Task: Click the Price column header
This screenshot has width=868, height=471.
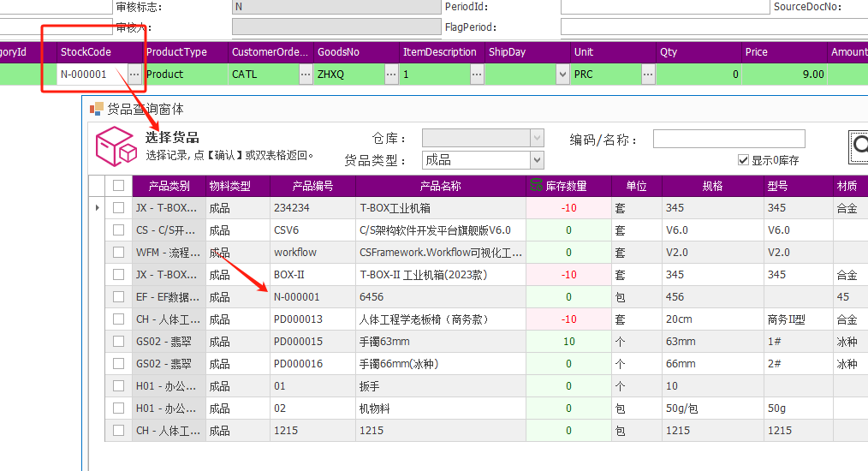Action: coord(784,52)
